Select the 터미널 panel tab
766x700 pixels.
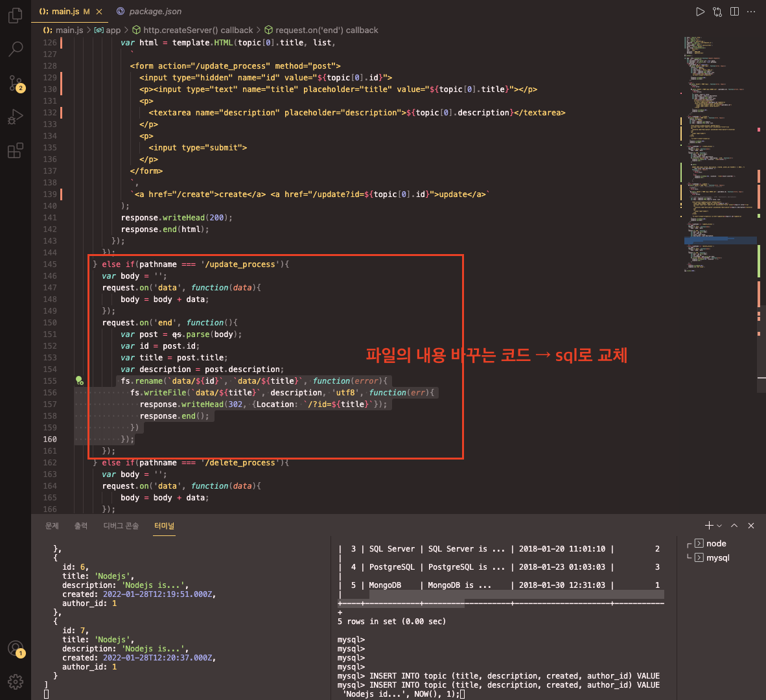[x=164, y=526]
